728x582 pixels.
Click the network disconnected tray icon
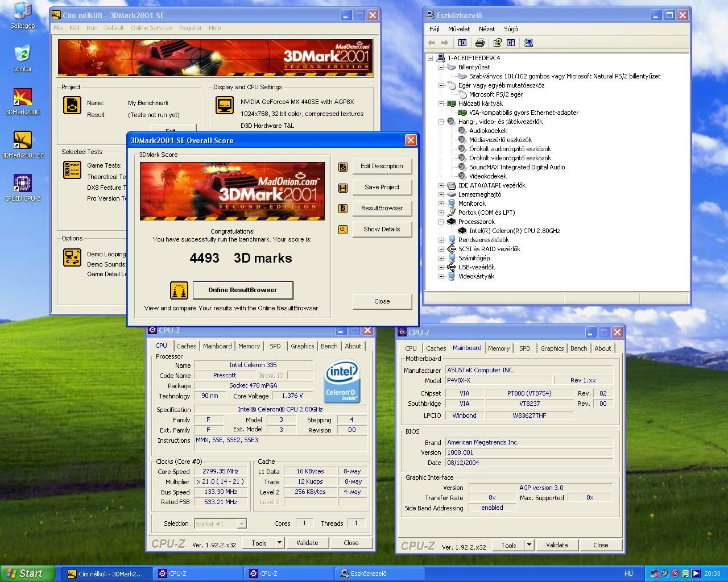pyautogui.click(x=655, y=573)
